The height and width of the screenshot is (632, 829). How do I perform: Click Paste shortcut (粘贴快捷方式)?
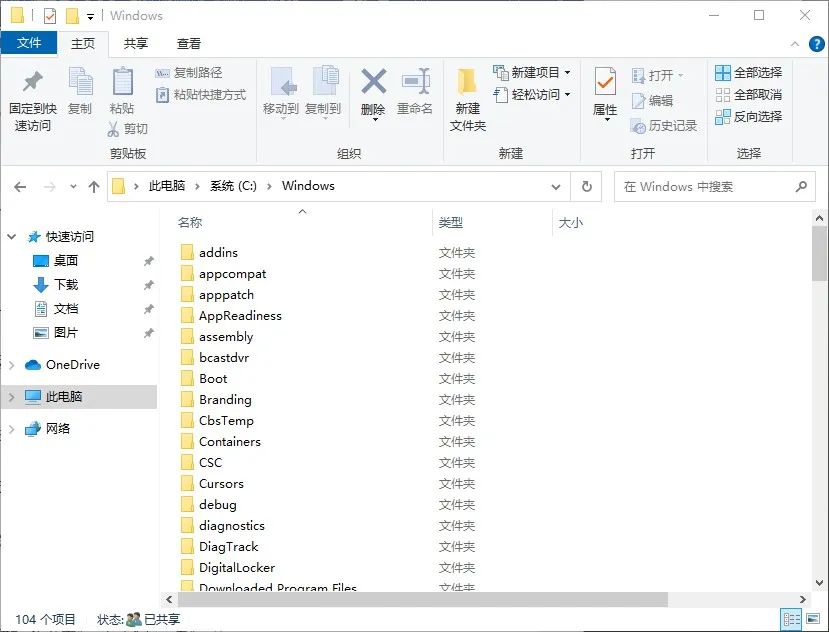(x=201, y=95)
